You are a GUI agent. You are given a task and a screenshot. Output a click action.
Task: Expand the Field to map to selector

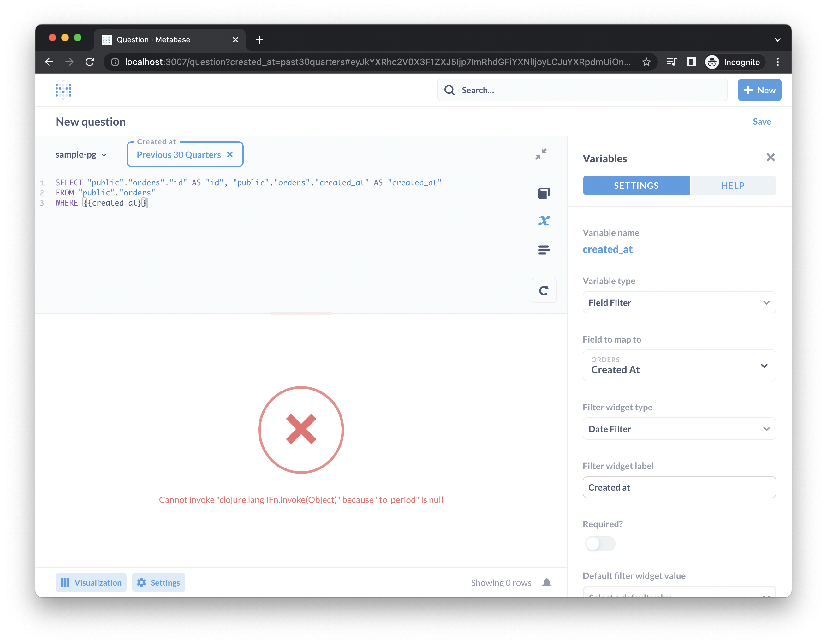coord(679,365)
